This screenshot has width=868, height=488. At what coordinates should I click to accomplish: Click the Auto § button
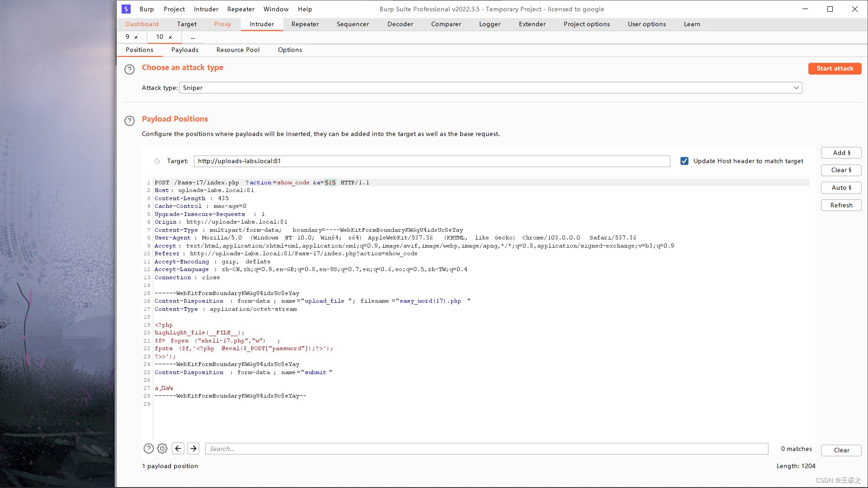[841, 188]
